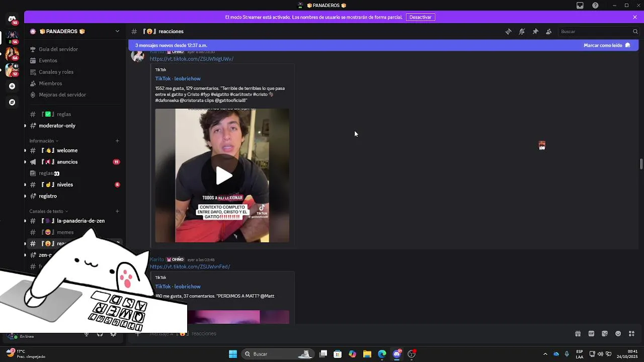Dismiss the Streamer mode banner
Viewport: 644px width, 362px height.
click(x=635, y=17)
